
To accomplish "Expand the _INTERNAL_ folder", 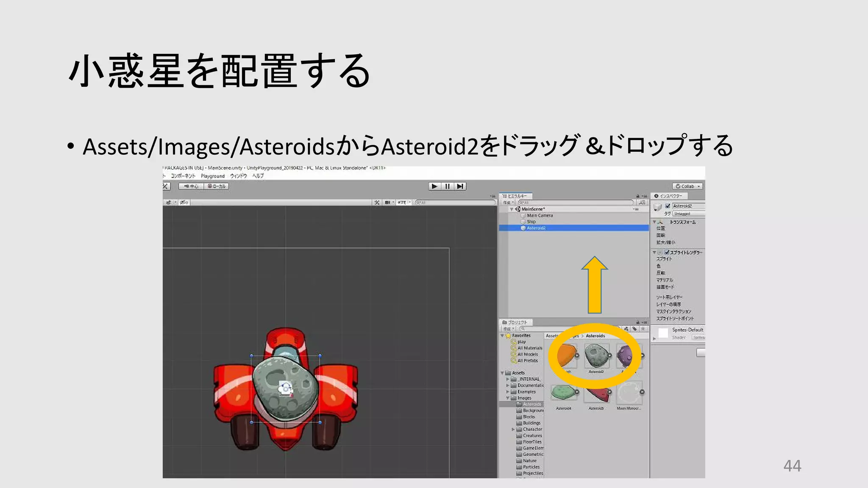I will tap(508, 379).
